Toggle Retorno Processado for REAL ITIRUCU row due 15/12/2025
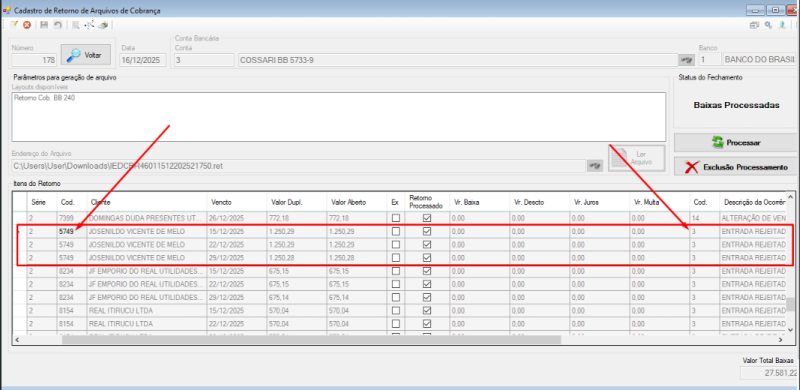Viewport: 800px width, 390px height. point(427,310)
